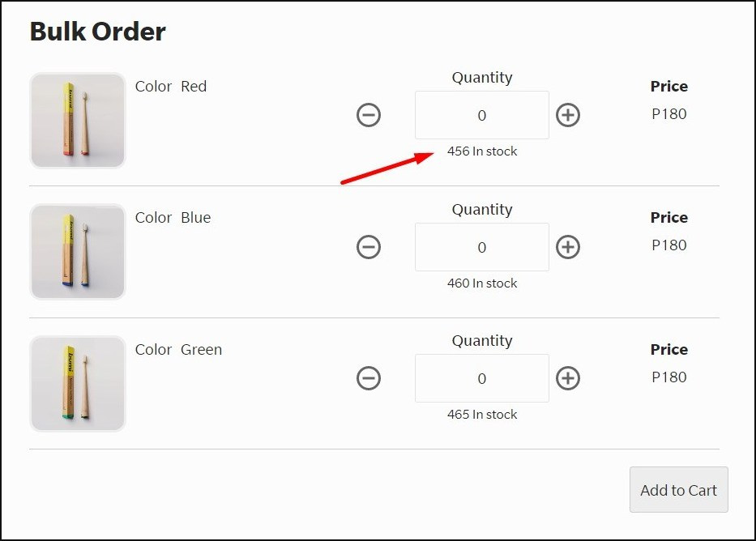Image resolution: width=756 pixels, height=541 pixels.
Task: Decrease quantity for Red toothbrush
Action: click(x=369, y=115)
